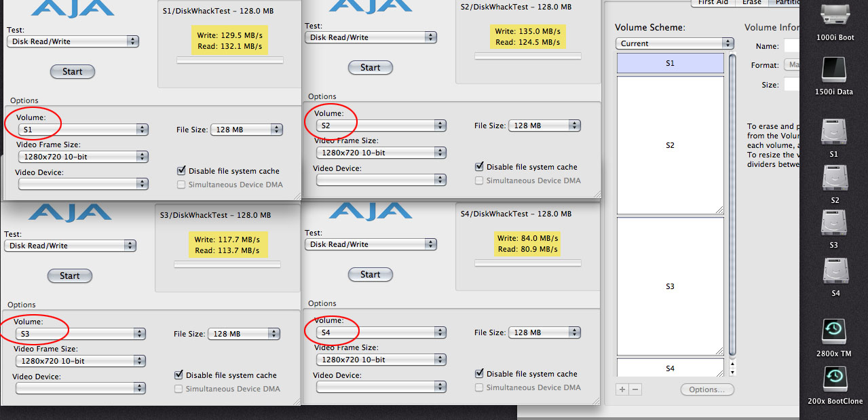868x420 pixels.
Task: Open Test dropdown in the S2 window
Action: 371,37
